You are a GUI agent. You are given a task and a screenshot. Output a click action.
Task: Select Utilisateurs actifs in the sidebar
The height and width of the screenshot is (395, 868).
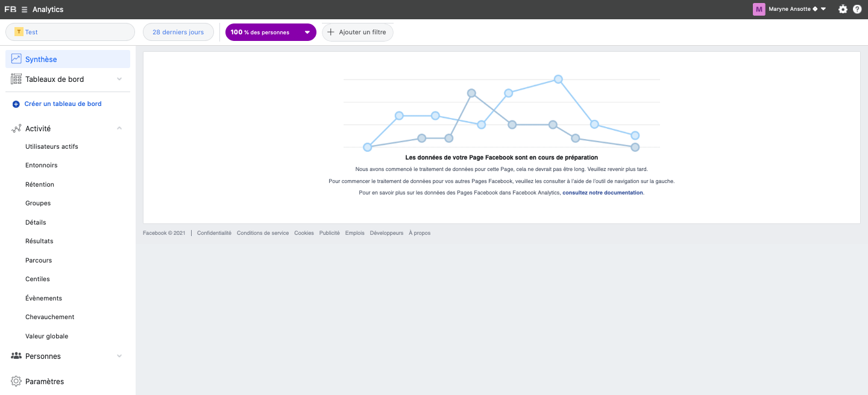(x=51, y=146)
